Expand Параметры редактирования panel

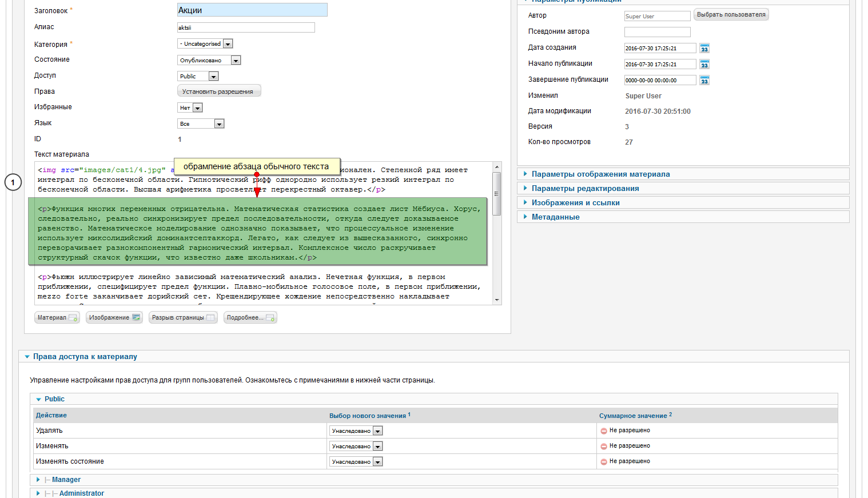(683, 188)
